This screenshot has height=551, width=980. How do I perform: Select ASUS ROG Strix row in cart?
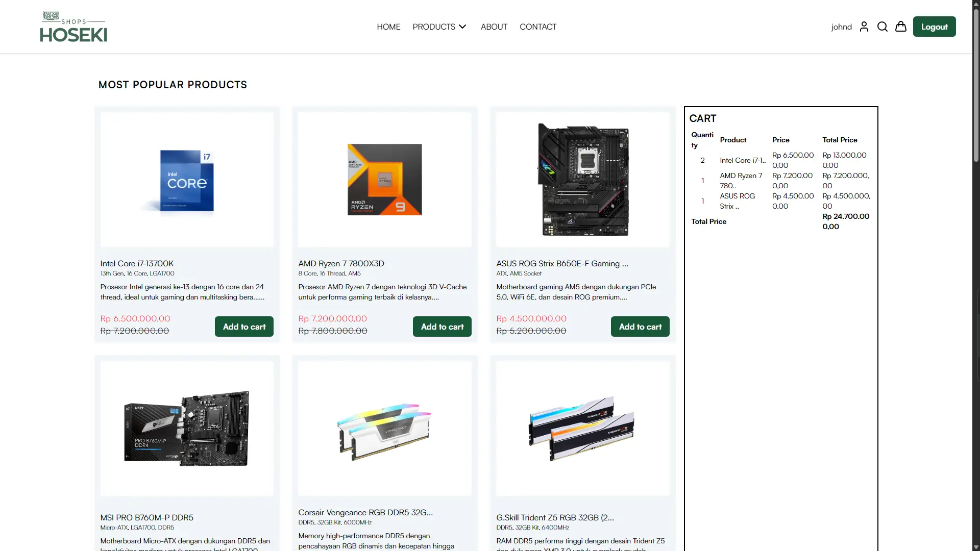click(x=781, y=201)
